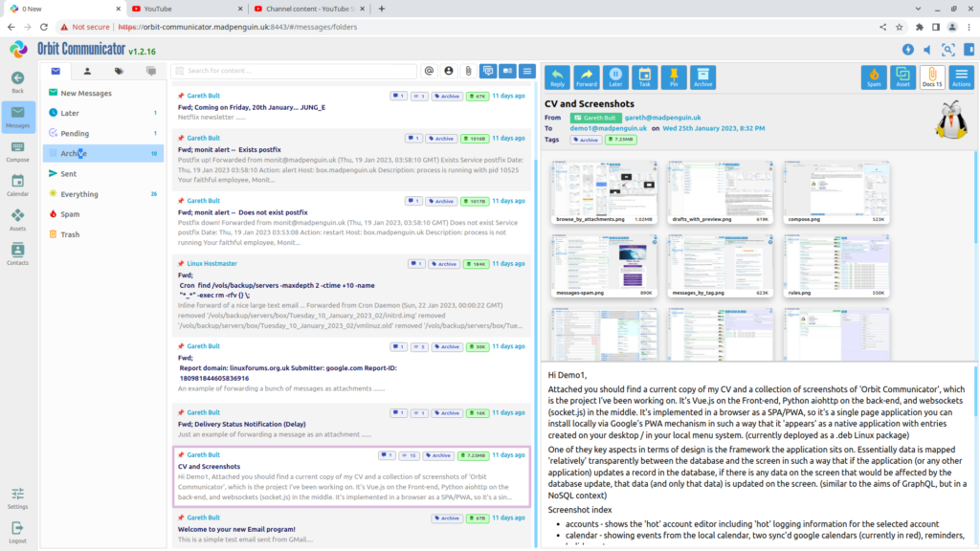Bookmark this page with the star icon
The height and width of the screenshot is (551, 980).
pos(900,27)
